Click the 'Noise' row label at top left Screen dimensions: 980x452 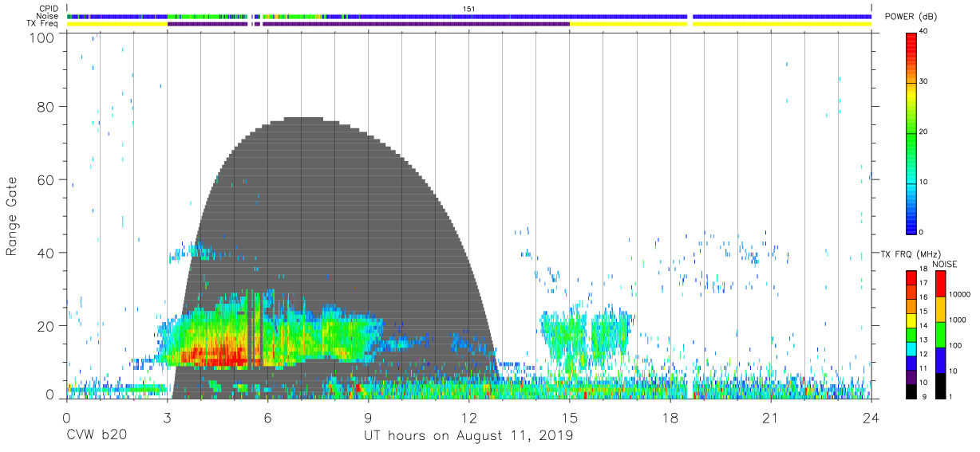point(47,16)
